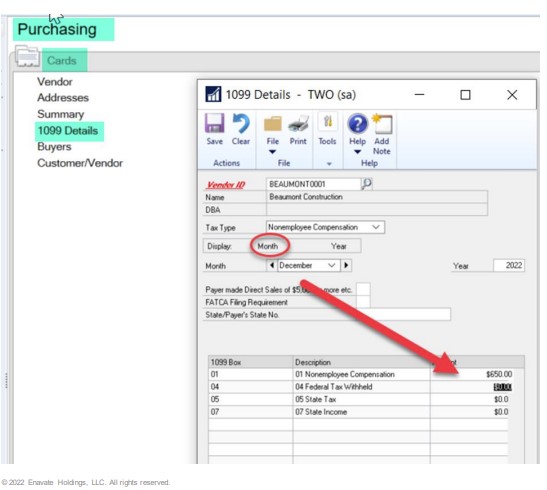547x490 pixels.
Task: Click the 1099 Box column header
Action: click(250, 362)
